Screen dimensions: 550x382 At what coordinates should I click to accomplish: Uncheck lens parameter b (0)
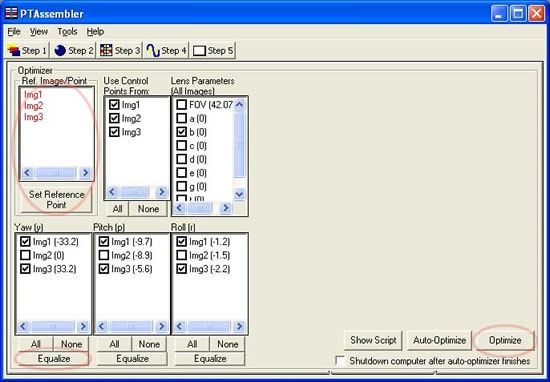[181, 132]
